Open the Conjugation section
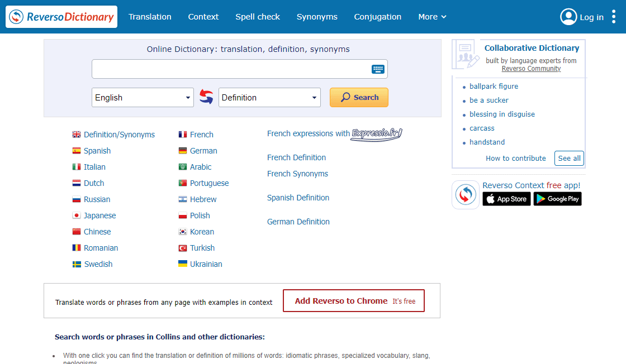Screen dimensions: 626x364 point(378,17)
